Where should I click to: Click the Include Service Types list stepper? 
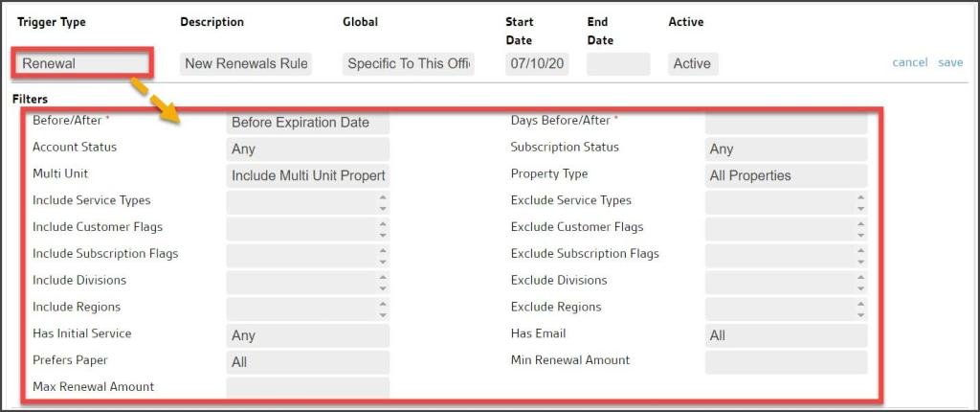[383, 202]
